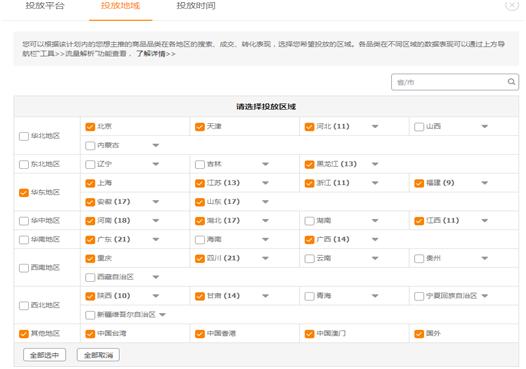
Task: Uncheck the 北京 checkbox
Action: click(90, 127)
